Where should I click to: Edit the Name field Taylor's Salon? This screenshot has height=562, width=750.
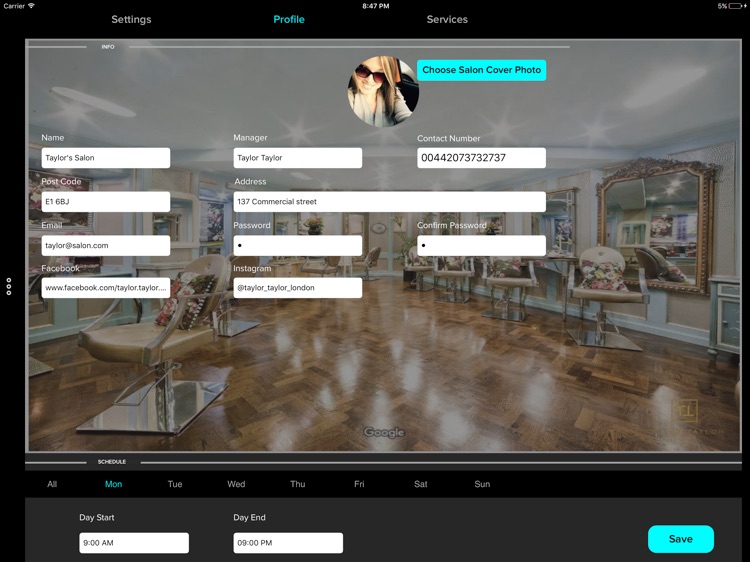point(106,158)
